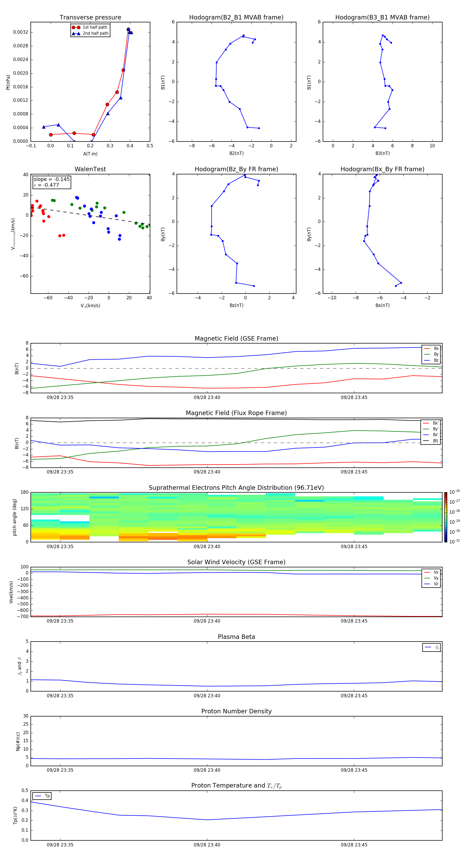The width and height of the screenshot is (473, 868).
Task: Click the 'Vx' entry in velocity legend
Action: coord(431,572)
